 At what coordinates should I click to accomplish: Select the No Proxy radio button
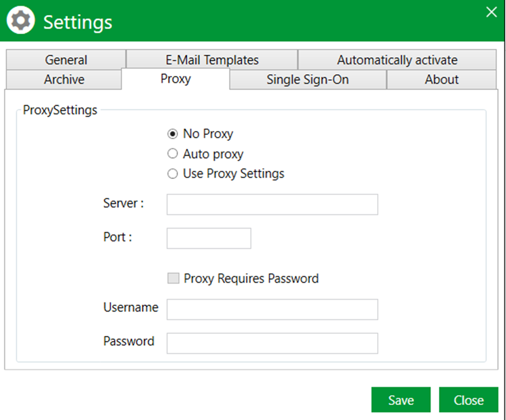pos(173,134)
